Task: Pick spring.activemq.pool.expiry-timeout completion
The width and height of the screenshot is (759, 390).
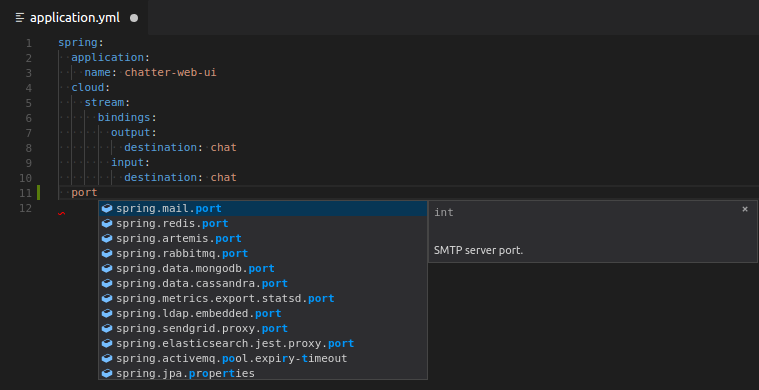Action: (263, 359)
